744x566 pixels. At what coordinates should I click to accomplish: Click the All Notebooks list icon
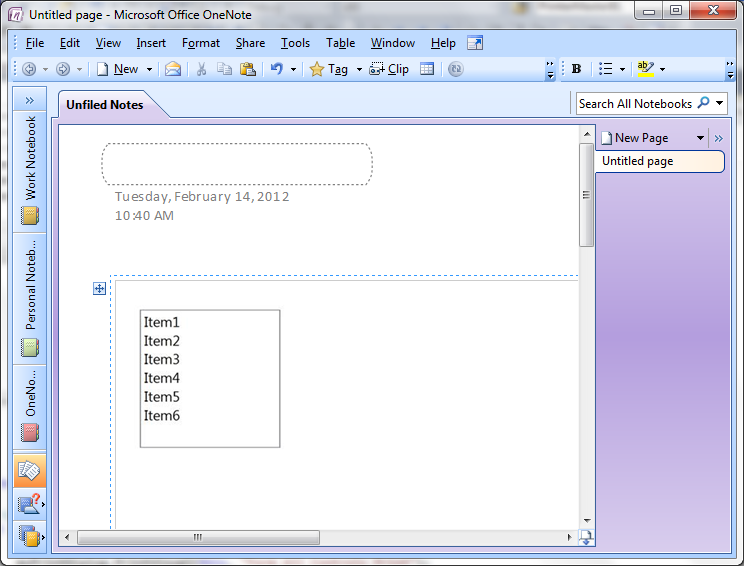pyautogui.click(x=30, y=537)
